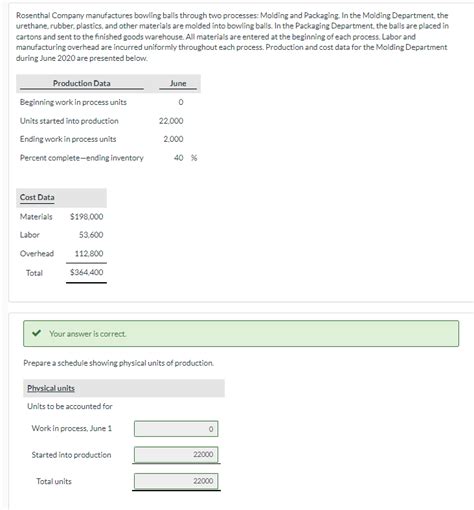Click the Overhead cost 112,800

(89, 253)
